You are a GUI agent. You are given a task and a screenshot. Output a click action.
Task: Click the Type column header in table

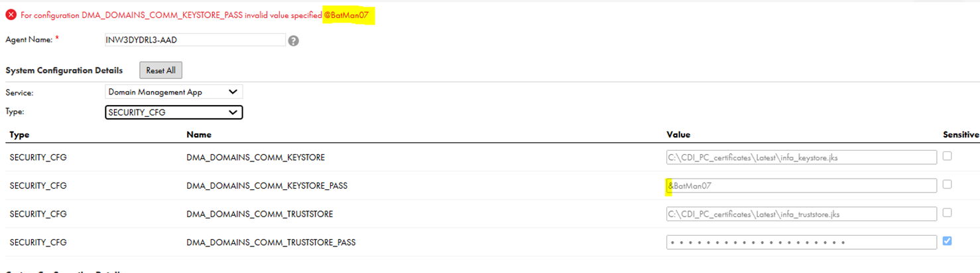[x=20, y=135]
